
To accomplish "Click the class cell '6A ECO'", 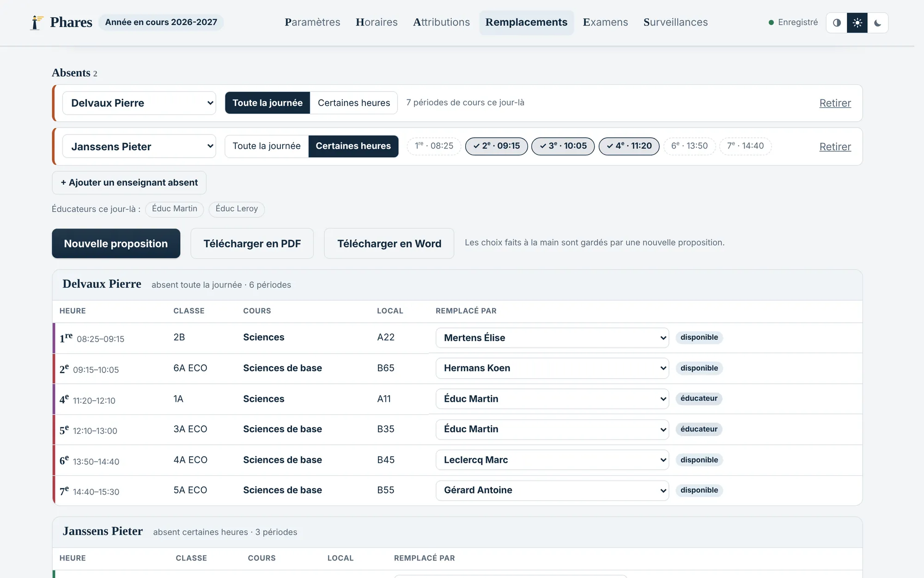I will (x=190, y=368).
